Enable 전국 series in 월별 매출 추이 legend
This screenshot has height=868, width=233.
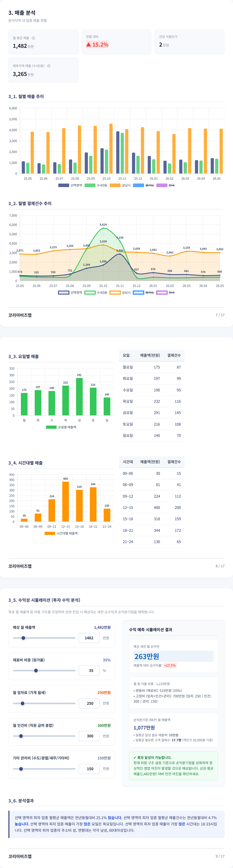tap(165, 185)
